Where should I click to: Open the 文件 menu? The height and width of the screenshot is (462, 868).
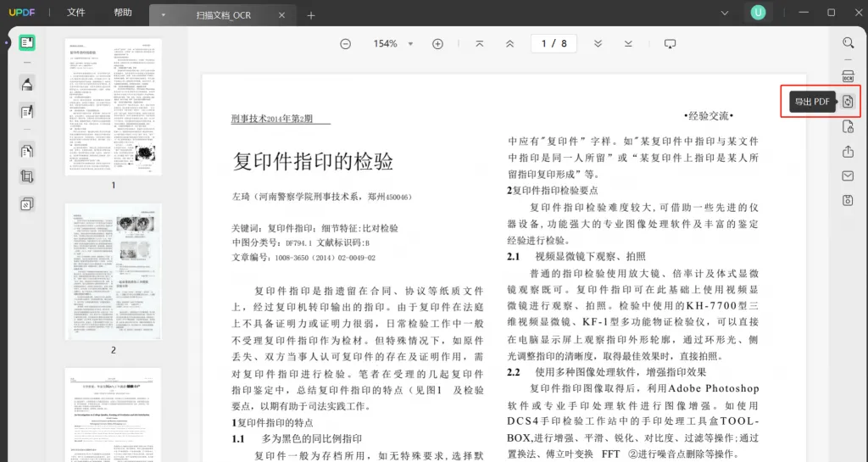tap(75, 13)
